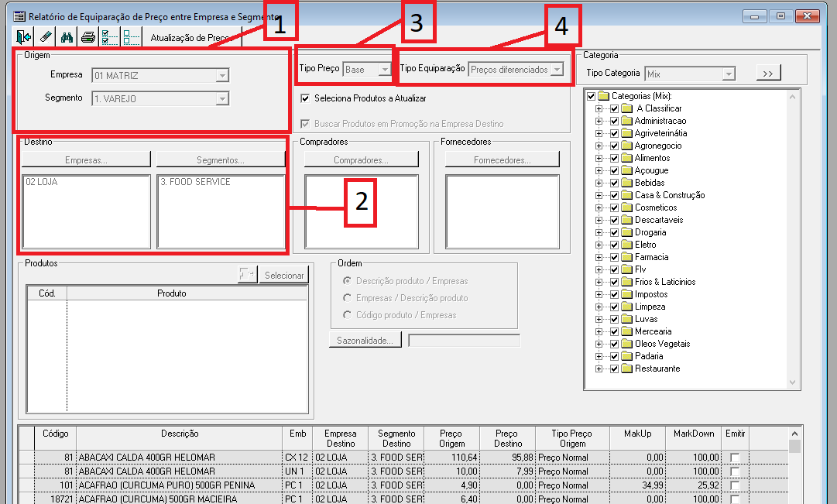Screen dimensions: 837x504
Task: Click the Preço Origem column header
Action: pos(451,438)
